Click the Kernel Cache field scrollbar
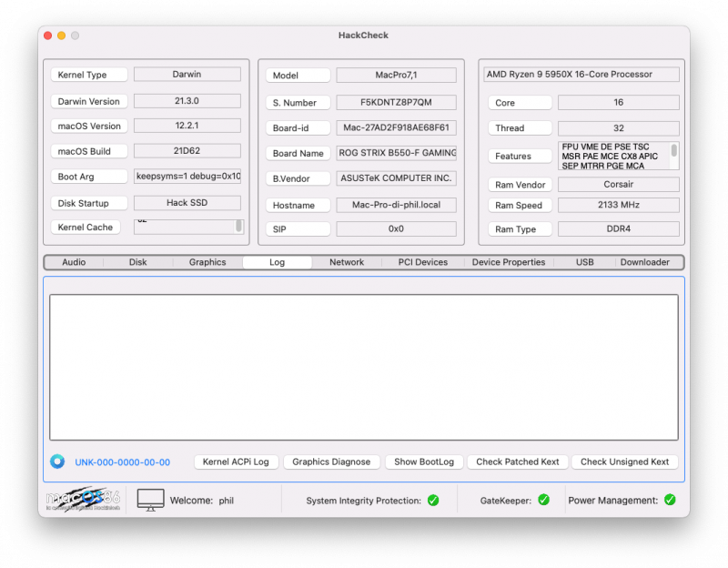Image resolution: width=728 pixels, height=568 pixels. (x=239, y=226)
